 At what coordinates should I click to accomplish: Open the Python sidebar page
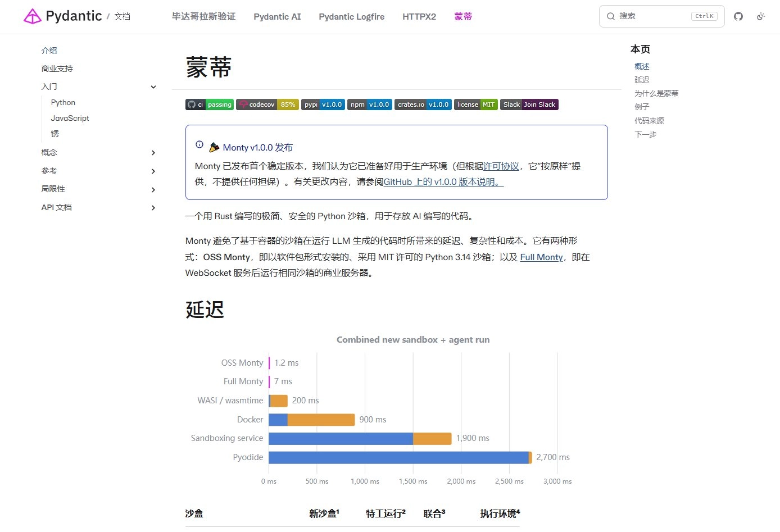(63, 103)
